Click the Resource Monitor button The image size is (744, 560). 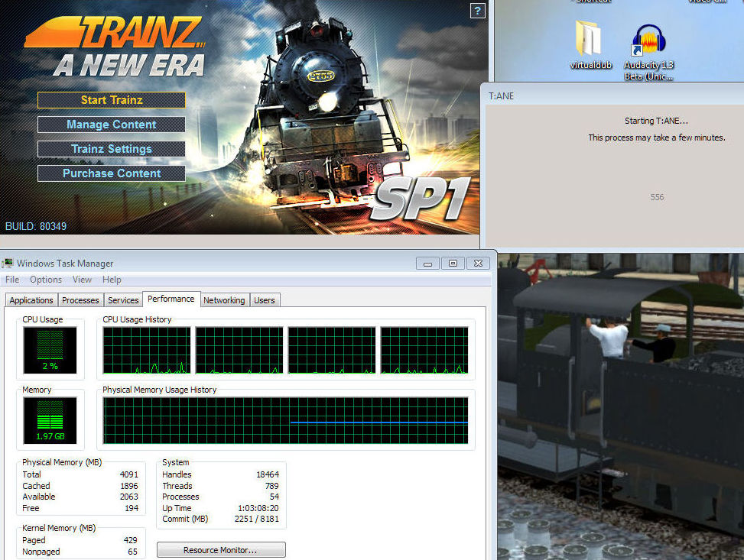[221, 550]
